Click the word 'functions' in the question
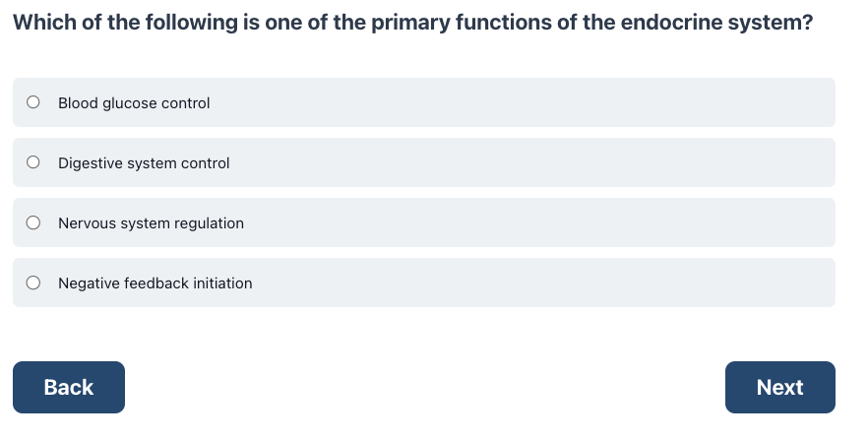The image size is (868, 440). 503,23
